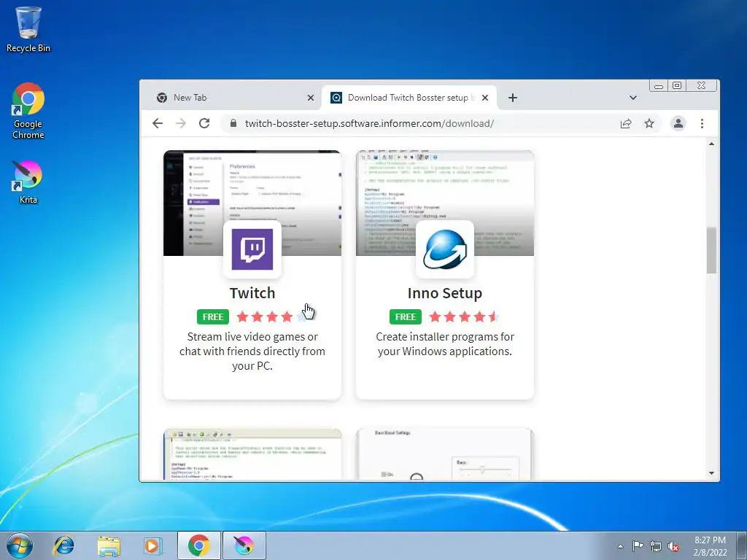
Task: Click the FREE badge under Twitch
Action: point(212,316)
